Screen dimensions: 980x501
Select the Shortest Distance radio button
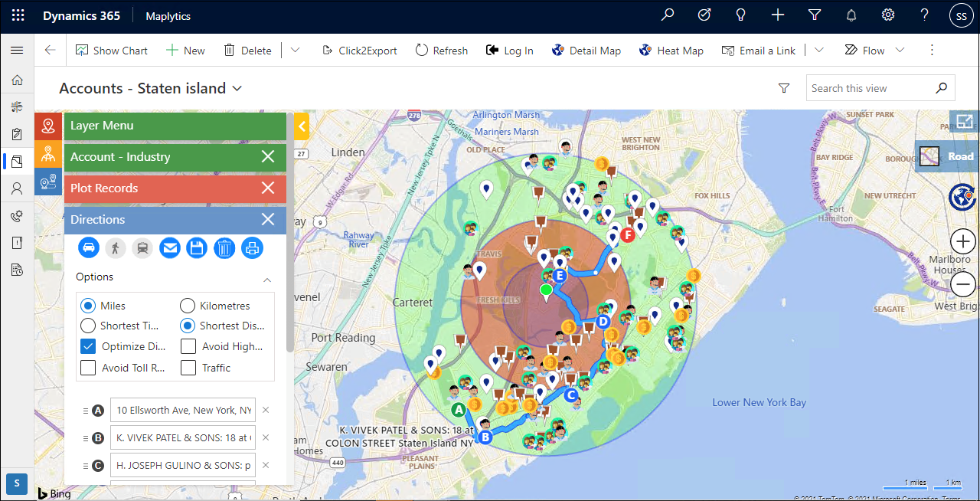point(188,326)
